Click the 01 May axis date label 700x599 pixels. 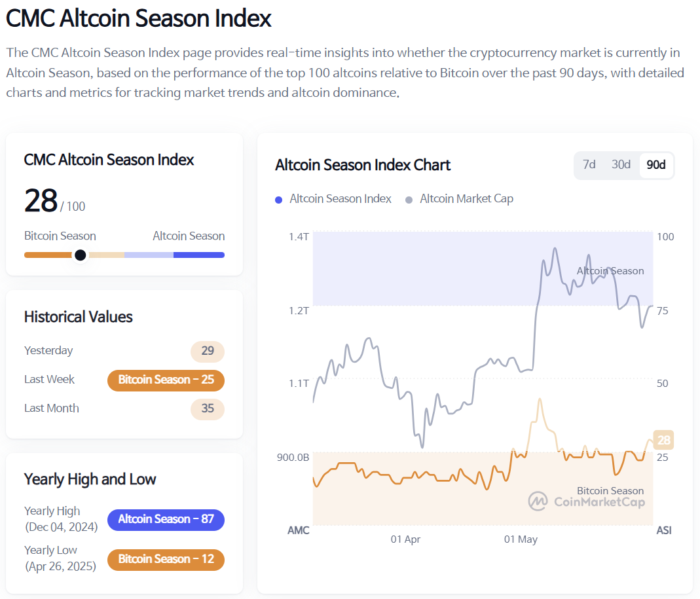(x=521, y=539)
